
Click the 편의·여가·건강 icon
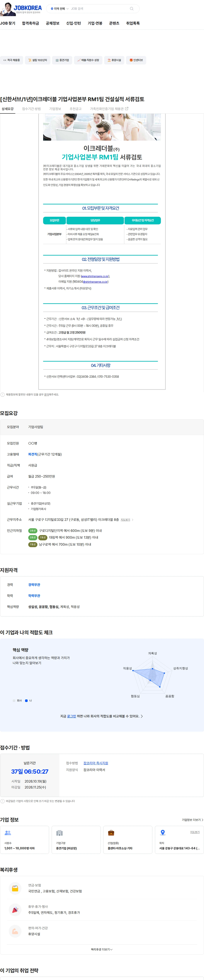point(15,931)
